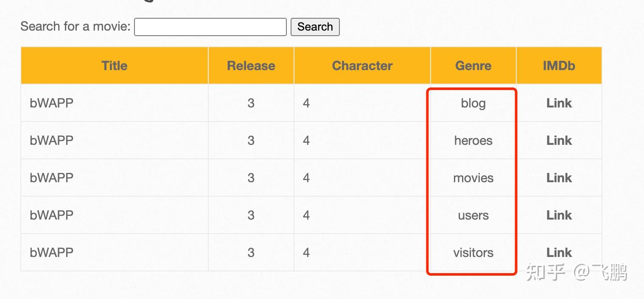The image size is (644, 299).
Task: Click the movie search input field
Action: (x=210, y=26)
